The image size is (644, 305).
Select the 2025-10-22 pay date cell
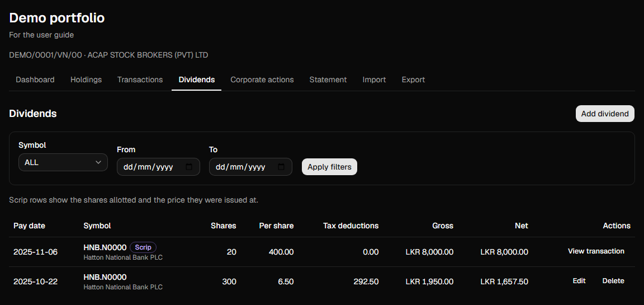35,281
